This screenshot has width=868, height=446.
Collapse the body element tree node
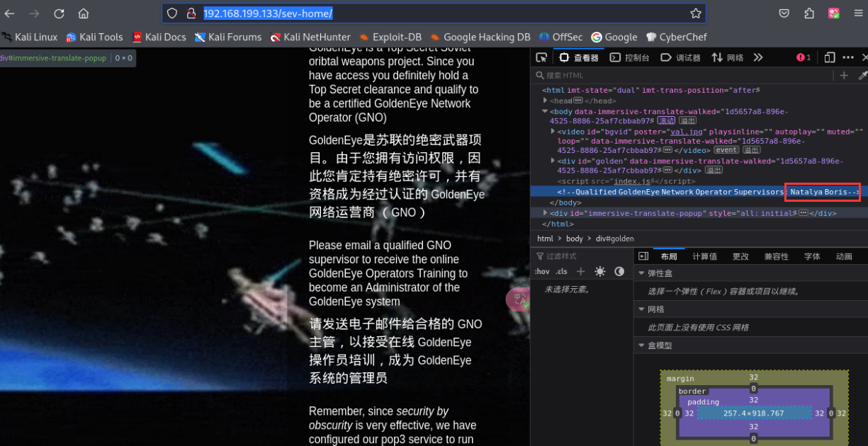click(546, 112)
